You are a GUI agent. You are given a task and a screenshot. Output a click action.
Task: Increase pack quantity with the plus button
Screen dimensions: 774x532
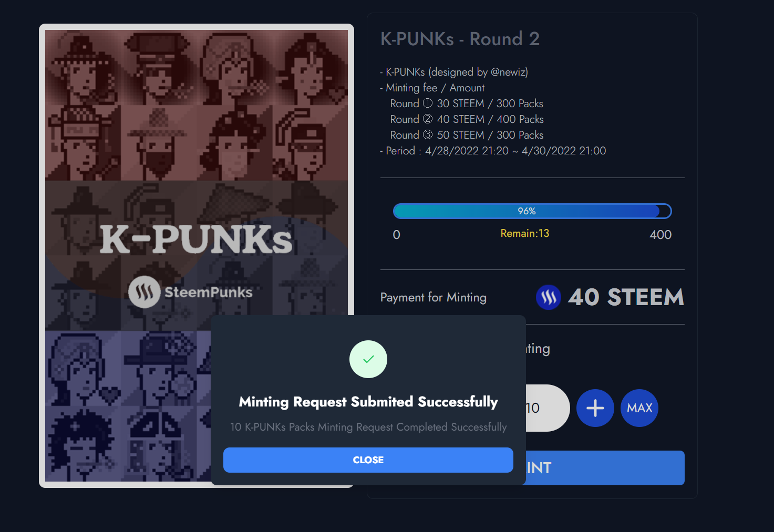pos(595,408)
